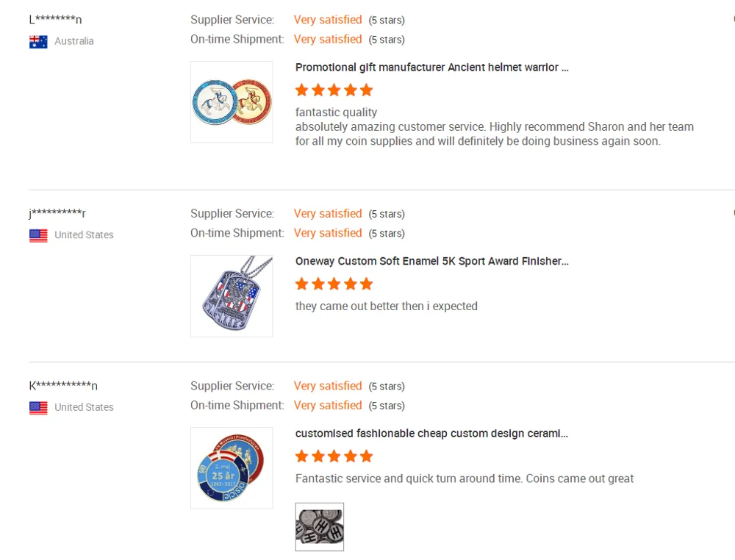735x560 pixels.
Task: Open the 'customised fashionable cheap custom design' product link
Action: [x=432, y=434]
